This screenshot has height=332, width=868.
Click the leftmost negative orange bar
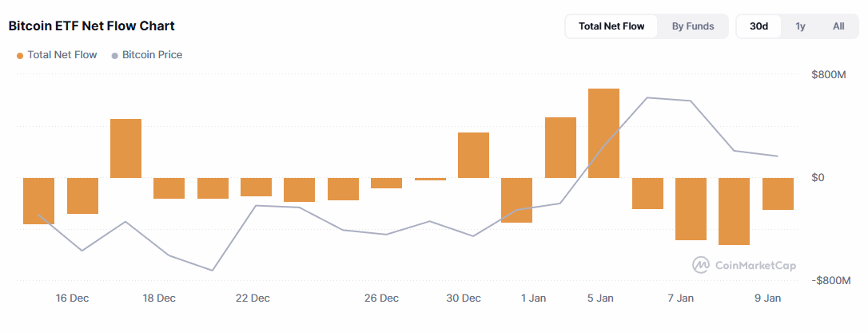[38, 200]
